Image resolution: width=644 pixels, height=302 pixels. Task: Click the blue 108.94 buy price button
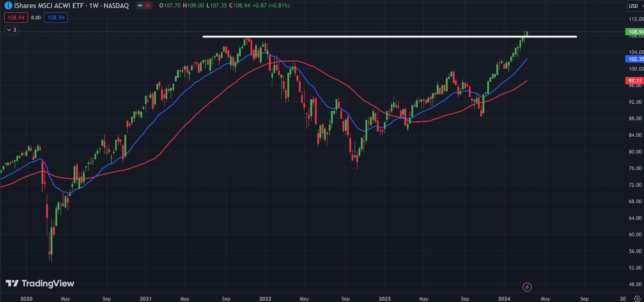(x=56, y=17)
